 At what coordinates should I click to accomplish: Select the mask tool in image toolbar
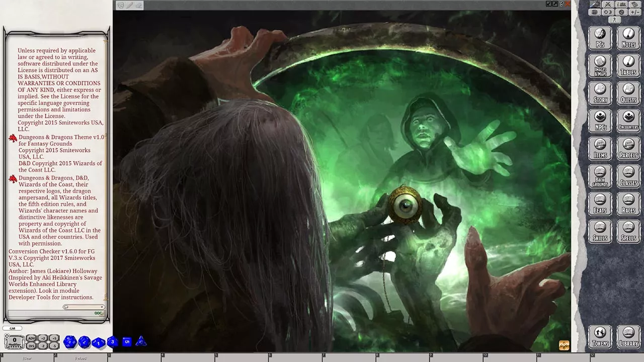point(121,5)
